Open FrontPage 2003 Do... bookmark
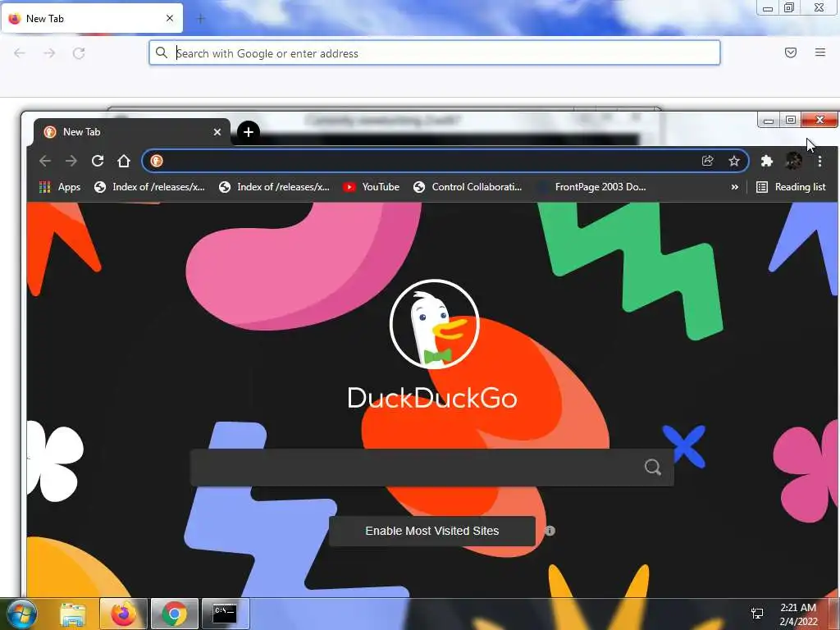The height and width of the screenshot is (630, 840). coord(592,187)
